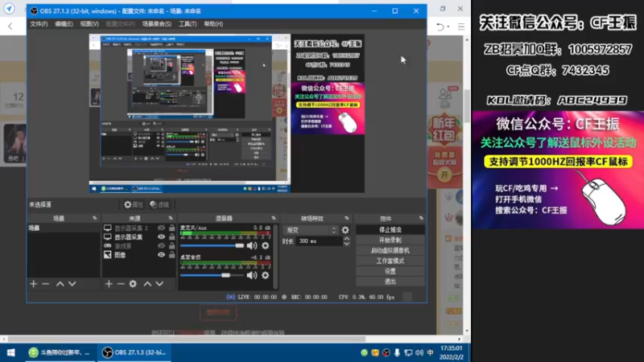Image resolution: width=644 pixels, height=362 pixels.
Task: Open source properties gear in 来源 panel toolbar
Action: tap(133, 284)
